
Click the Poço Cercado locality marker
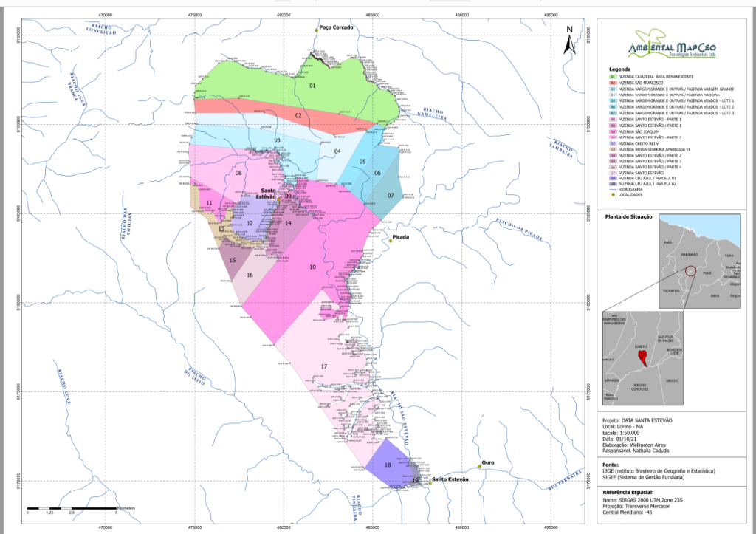pos(317,30)
